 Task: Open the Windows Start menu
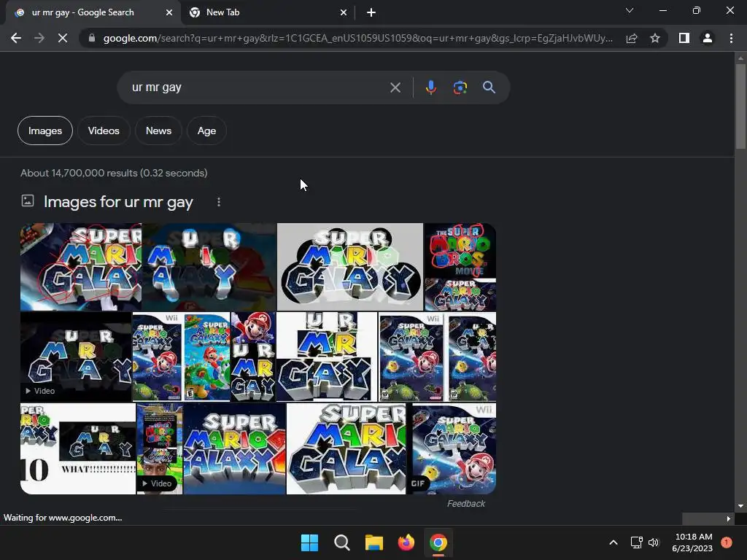309,542
